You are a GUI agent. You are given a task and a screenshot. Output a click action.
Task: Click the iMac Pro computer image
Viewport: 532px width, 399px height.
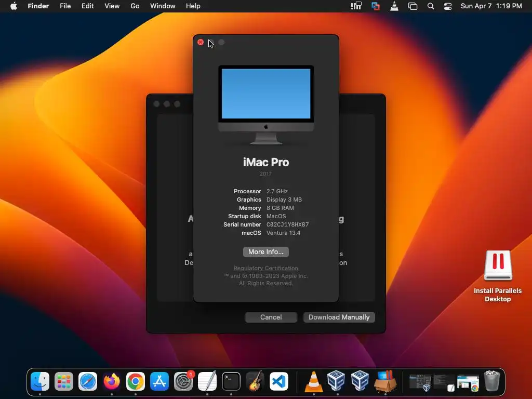[x=265, y=105]
